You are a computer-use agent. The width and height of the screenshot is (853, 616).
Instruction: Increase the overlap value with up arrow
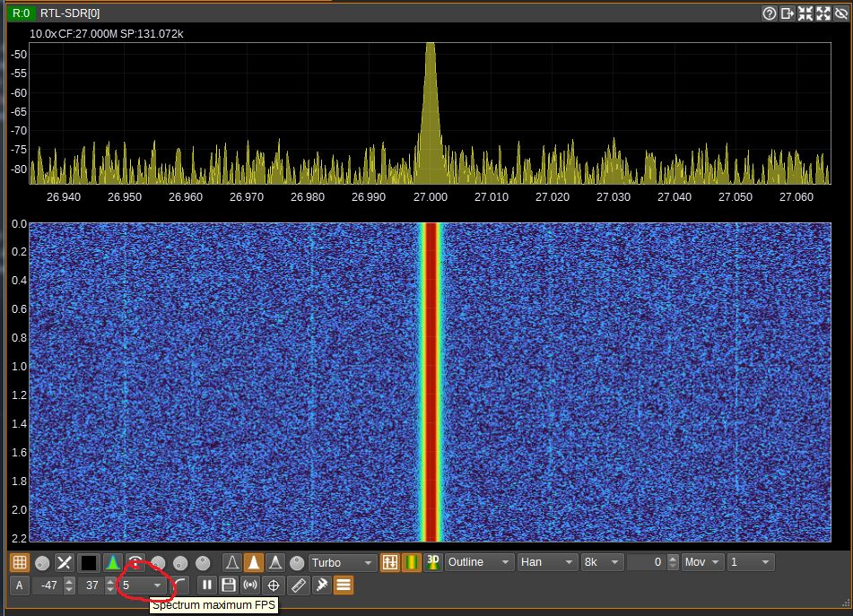point(673,558)
